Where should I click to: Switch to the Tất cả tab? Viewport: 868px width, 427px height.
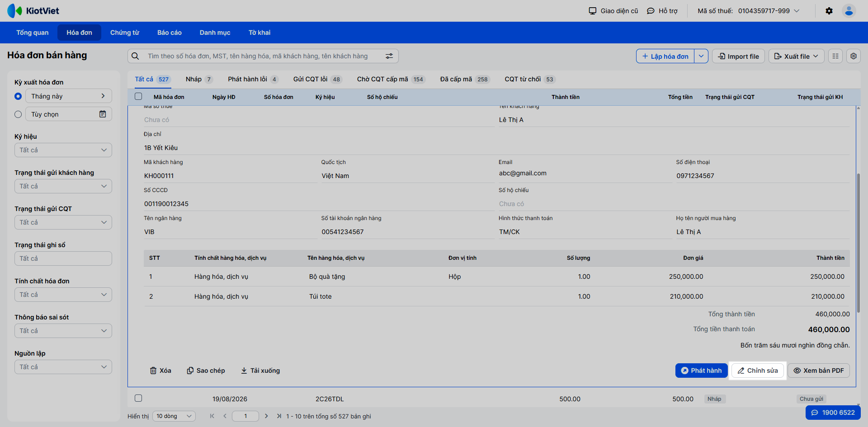[153, 79]
